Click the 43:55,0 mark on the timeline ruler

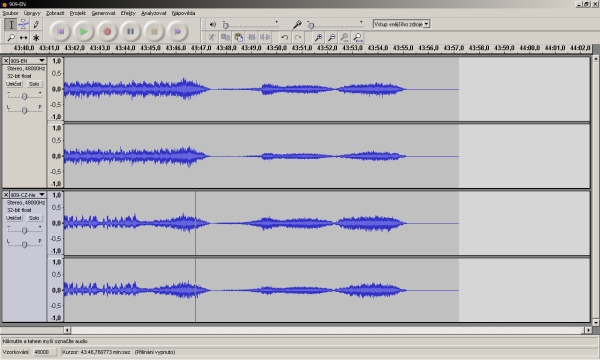403,48
